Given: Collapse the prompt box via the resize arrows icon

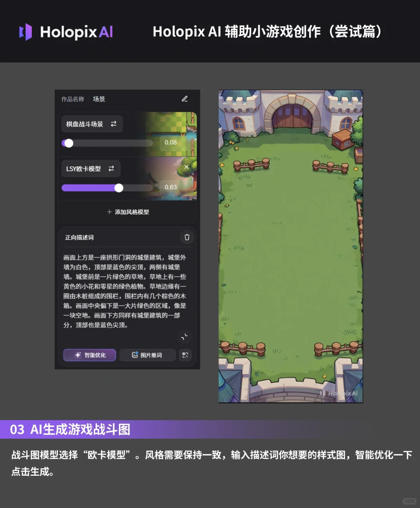Looking at the screenshot, I should point(185,337).
